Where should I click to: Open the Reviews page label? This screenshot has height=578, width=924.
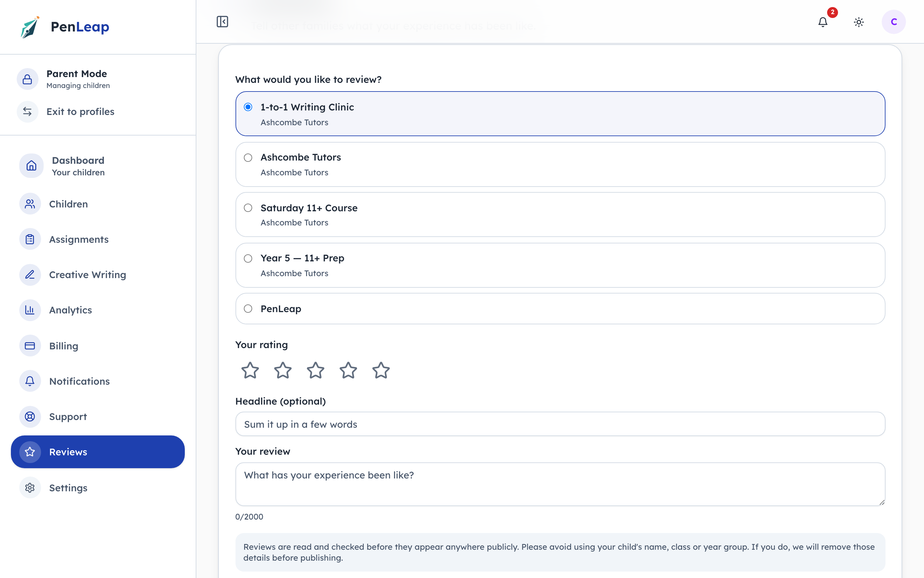click(68, 452)
